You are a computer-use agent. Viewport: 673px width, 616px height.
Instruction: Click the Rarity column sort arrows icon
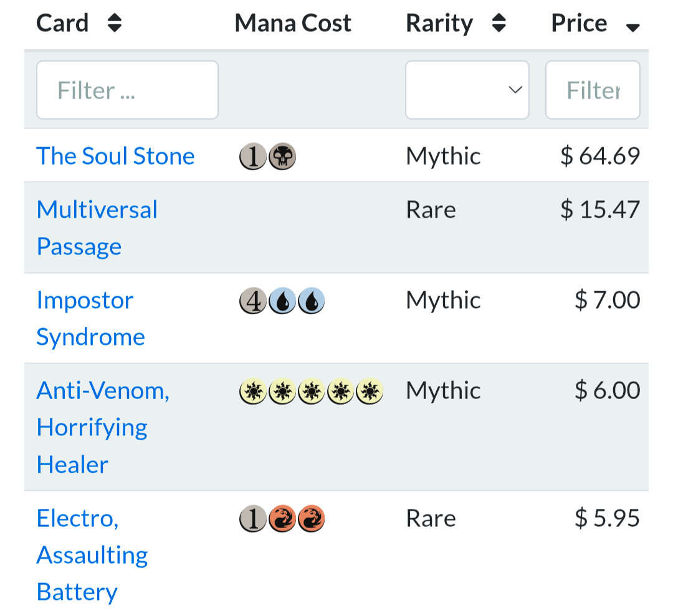[499, 24]
